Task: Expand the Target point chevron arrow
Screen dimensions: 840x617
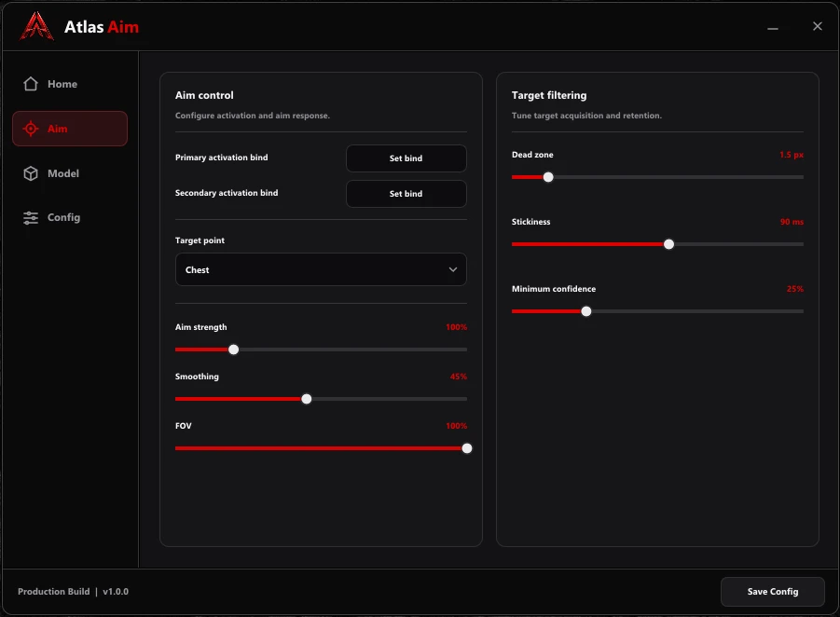Action: 453,269
